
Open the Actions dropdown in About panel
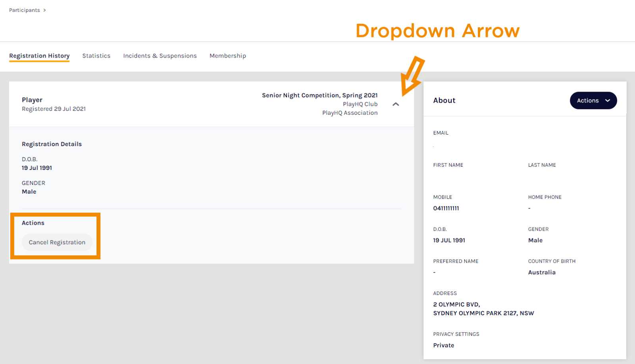pyautogui.click(x=593, y=100)
